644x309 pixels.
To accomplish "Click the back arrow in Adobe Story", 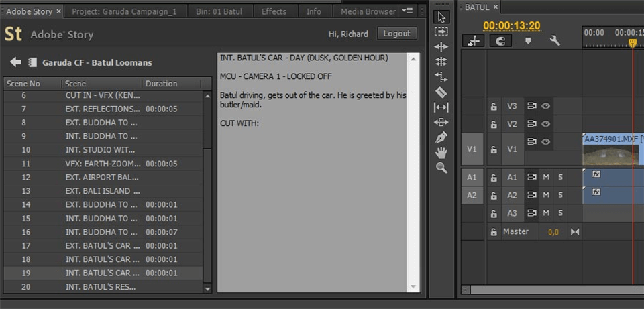I will coord(15,62).
